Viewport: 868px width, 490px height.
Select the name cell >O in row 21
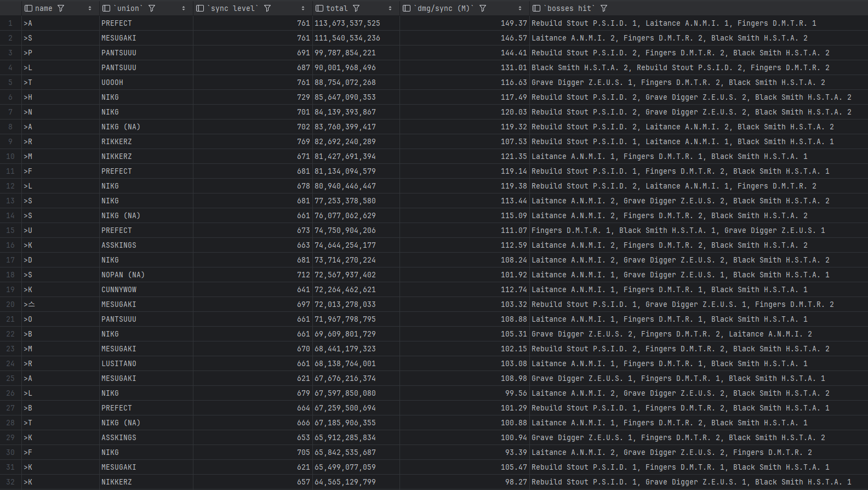click(60, 319)
